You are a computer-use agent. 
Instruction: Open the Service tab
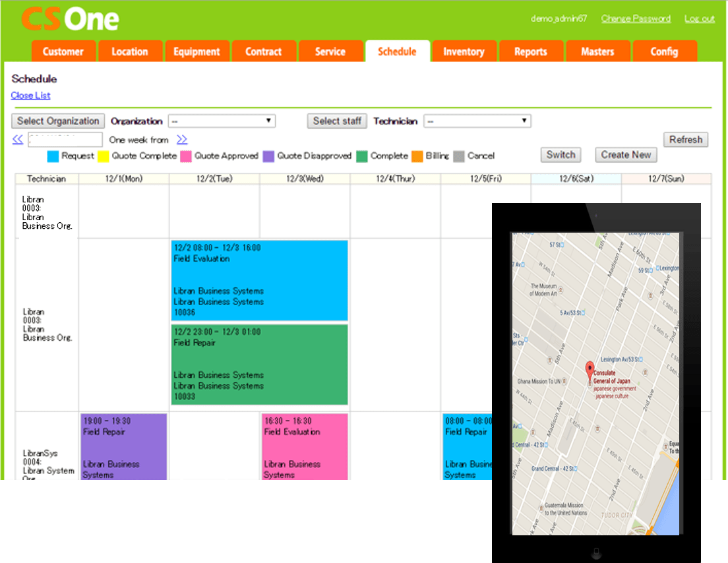pos(331,51)
